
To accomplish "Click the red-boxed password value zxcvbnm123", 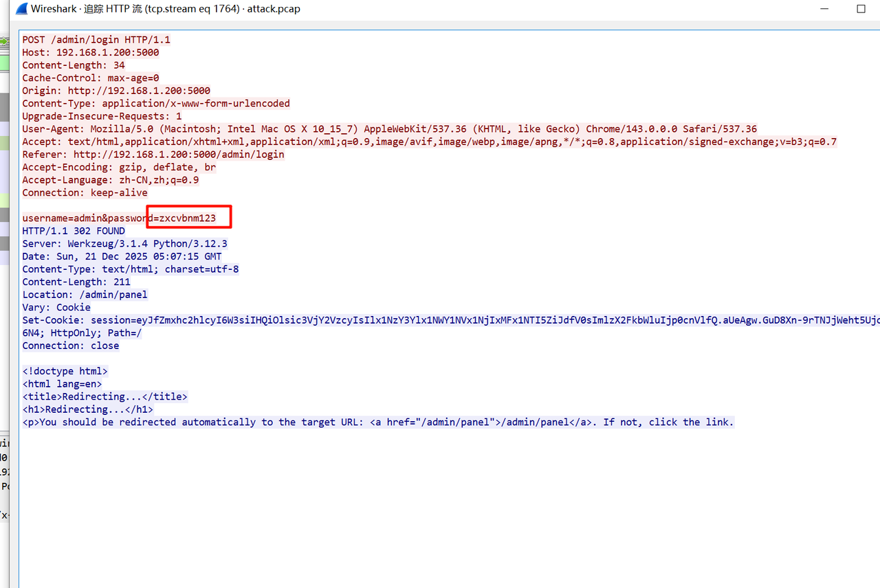I will tap(187, 218).
